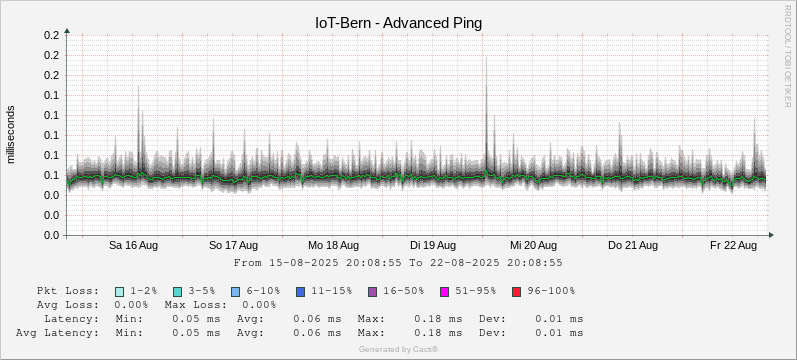Click the Fr 22 Aug date label
The width and height of the screenshot is (797, 360).
(733, 246)
